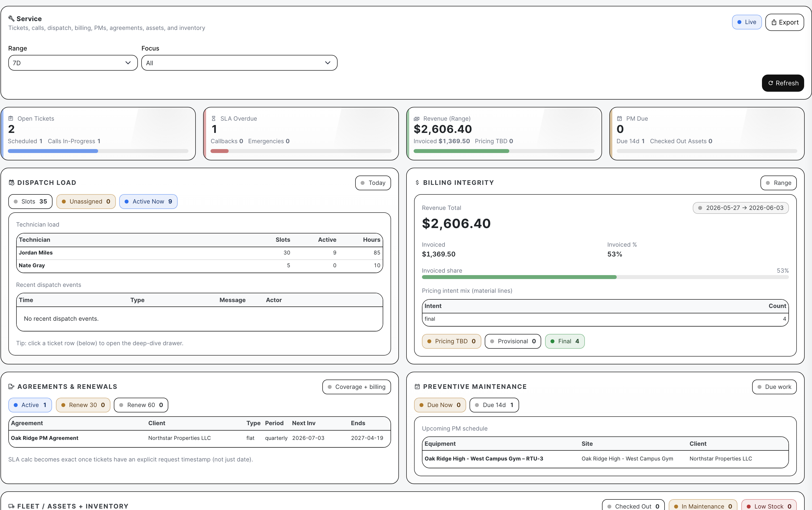
Task: Select the Today pill in Dispatch Load
Action: point(373,183)
